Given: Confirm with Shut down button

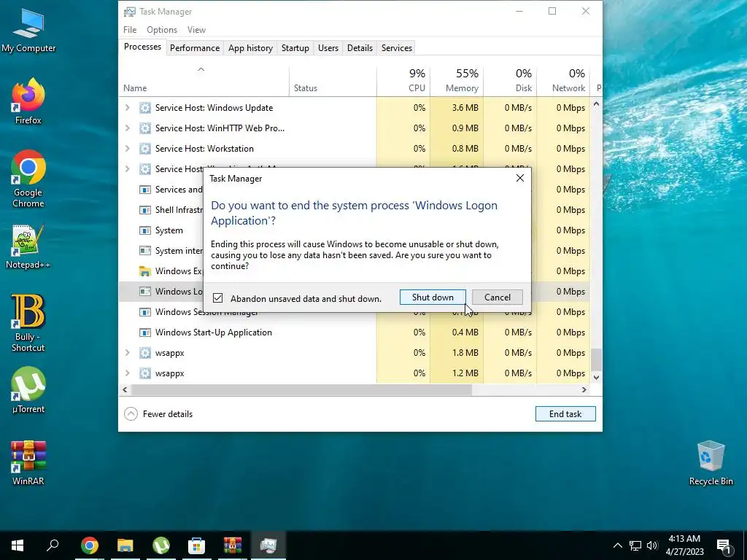Looking at the screenshot, I should point(433,297).
